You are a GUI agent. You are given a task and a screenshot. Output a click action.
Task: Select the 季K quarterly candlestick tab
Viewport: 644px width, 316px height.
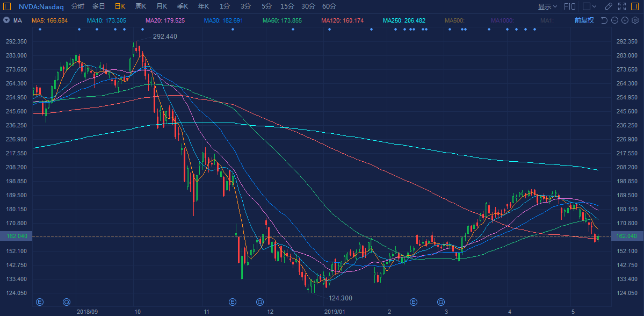pos(183,6)
